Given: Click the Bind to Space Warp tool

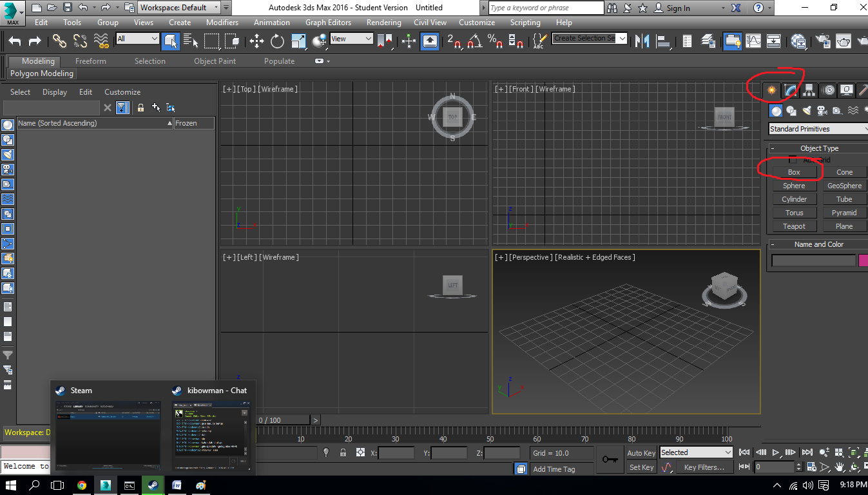Looking at the screenshot, I should 101,41.
